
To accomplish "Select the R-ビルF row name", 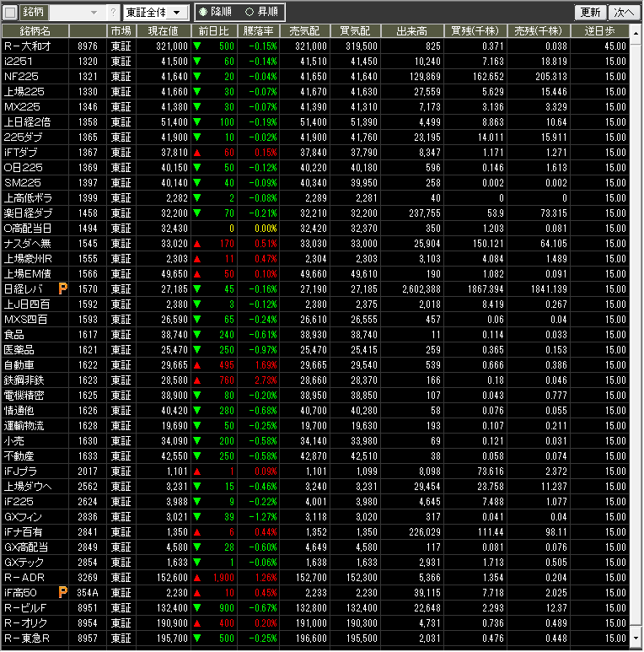I will click(25, 607).
